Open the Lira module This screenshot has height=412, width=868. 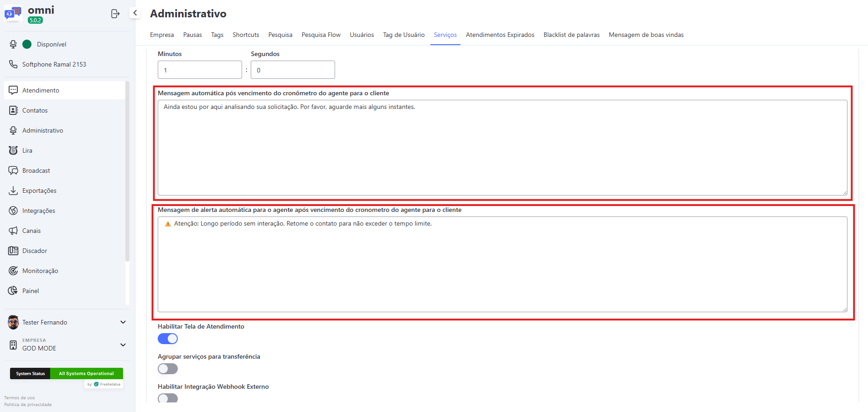point(27,150)
